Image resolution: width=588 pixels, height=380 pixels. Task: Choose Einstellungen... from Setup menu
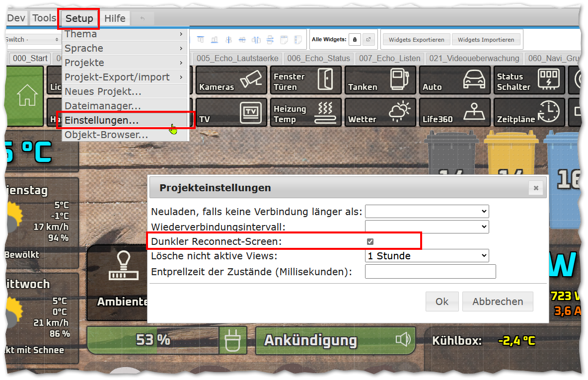(x=125, y=120)
